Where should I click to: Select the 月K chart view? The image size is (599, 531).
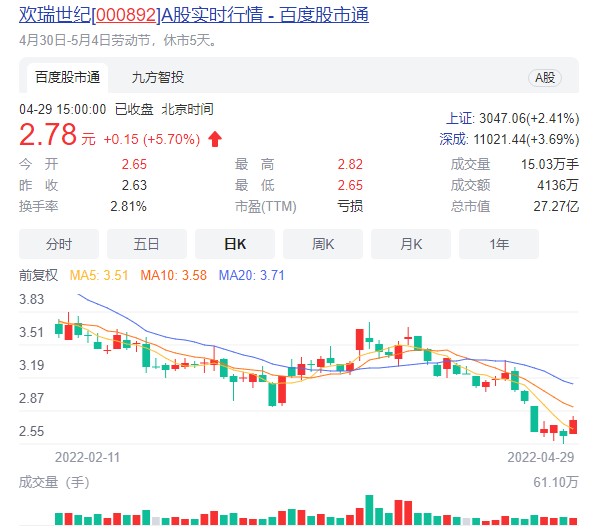pos(411,244)
